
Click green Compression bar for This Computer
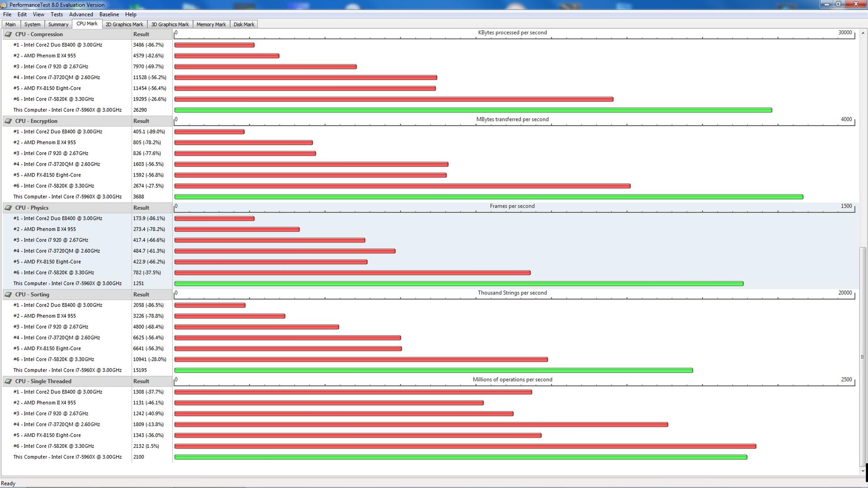tap(473, 110)
